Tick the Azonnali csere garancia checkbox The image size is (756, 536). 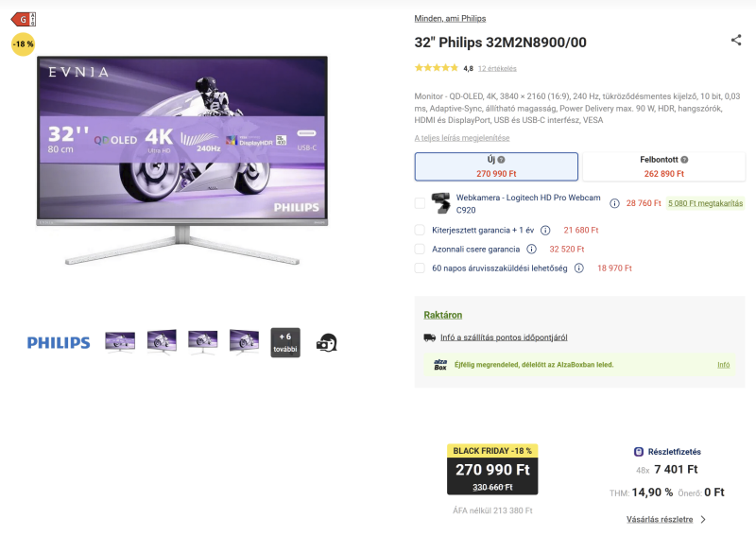point(420,249)
